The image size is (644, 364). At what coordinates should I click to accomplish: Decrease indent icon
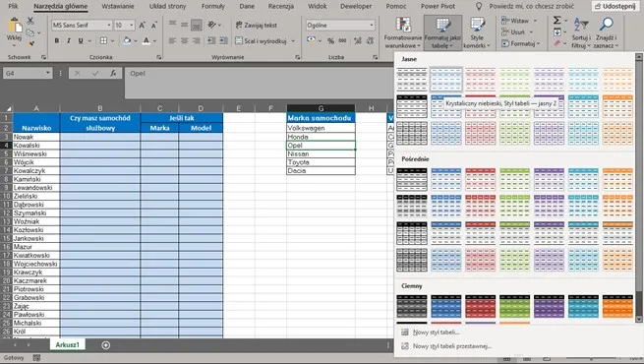tap(211, 40)
